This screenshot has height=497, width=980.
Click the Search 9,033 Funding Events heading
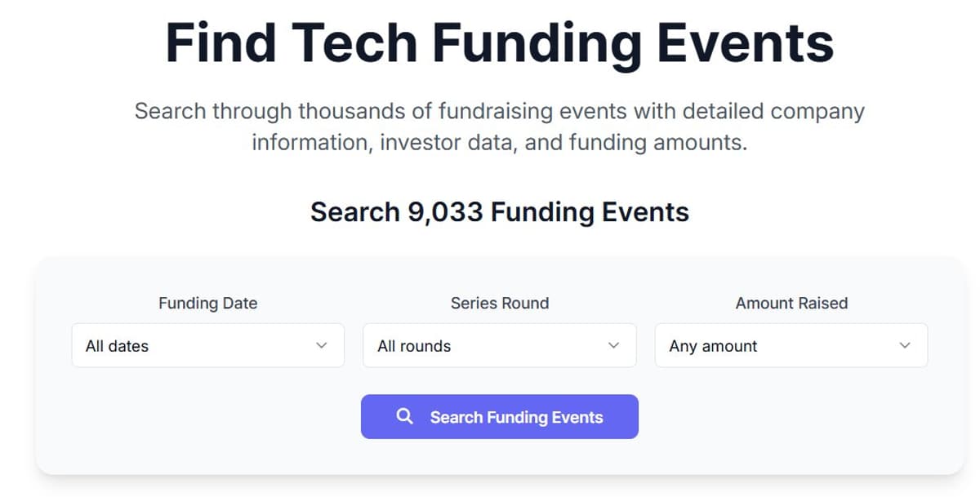tap(499, 211)
